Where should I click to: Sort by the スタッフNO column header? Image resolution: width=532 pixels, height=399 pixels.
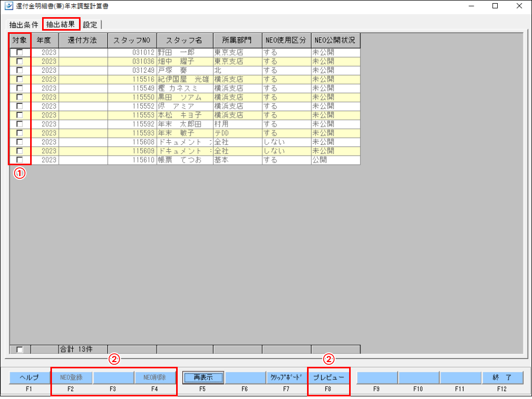[132, 41]
